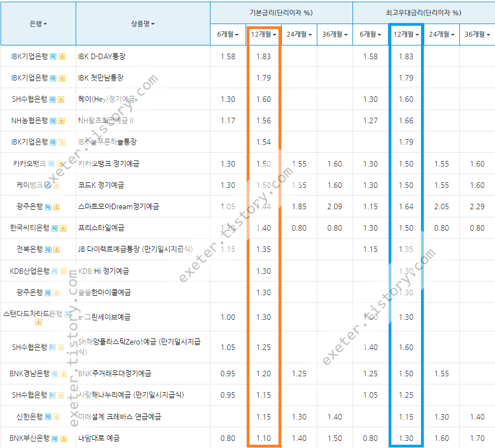Click the 2.29 rate cell
This screenshot has height=448, width=495.
coord(477,206)
